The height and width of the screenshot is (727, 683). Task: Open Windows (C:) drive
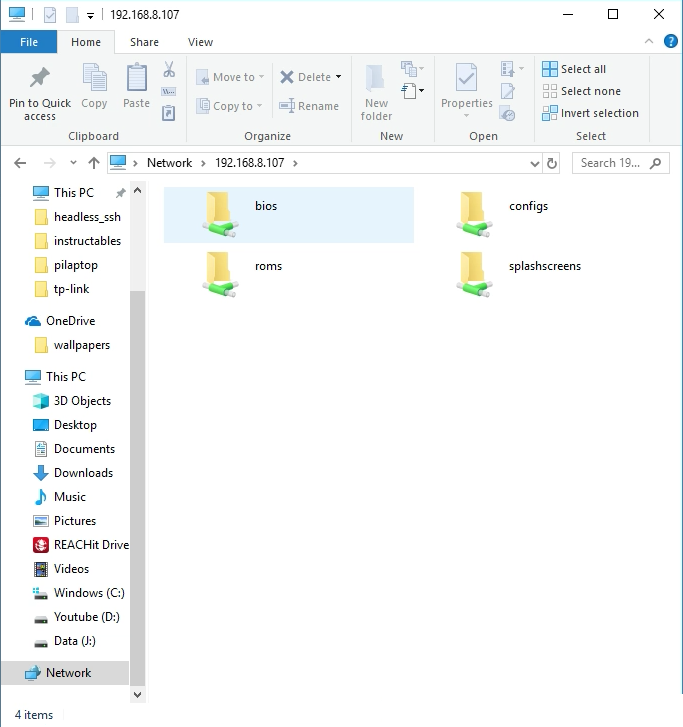pos(81,593)
